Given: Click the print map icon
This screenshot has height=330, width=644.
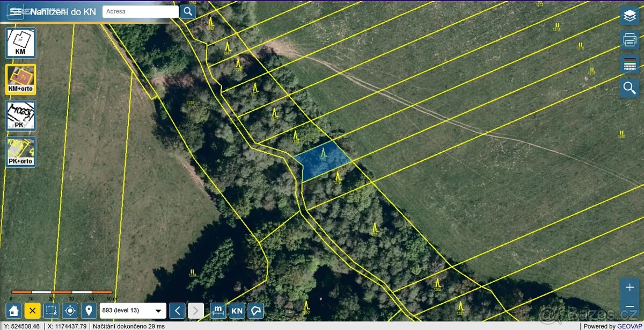Looking at the screenshot, I should 630,40.
